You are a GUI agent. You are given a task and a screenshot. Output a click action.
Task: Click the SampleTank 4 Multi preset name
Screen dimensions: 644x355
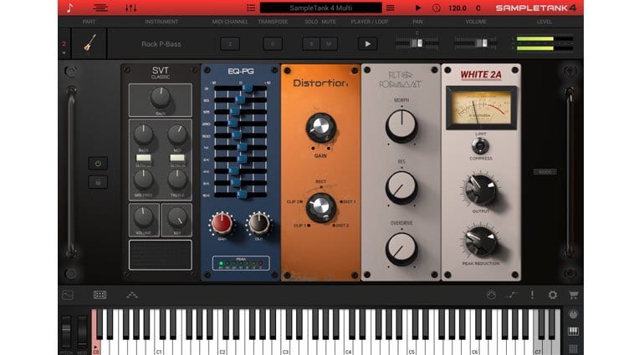point(321,8)
